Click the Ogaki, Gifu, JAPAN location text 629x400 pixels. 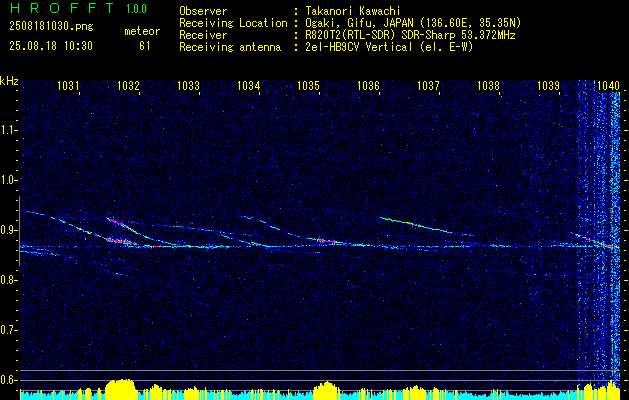[413, 23]
